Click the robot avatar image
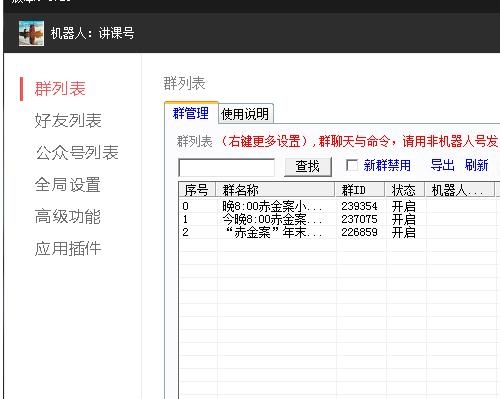This screenshot has width=500, height=399. pyautogui.click(x=31, y=33)
